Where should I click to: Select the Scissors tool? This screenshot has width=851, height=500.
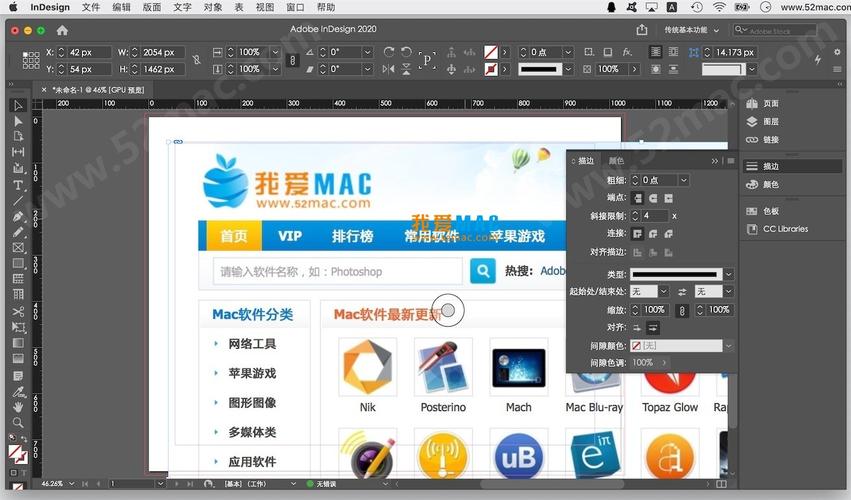point(18,311)
